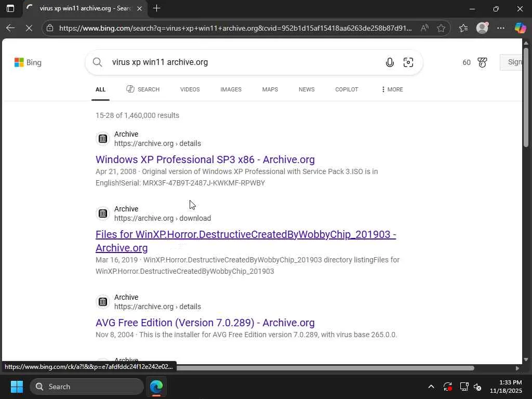Add this page to favorites star
This screenshot has width=532, height=399.
[x=441, y=28]
